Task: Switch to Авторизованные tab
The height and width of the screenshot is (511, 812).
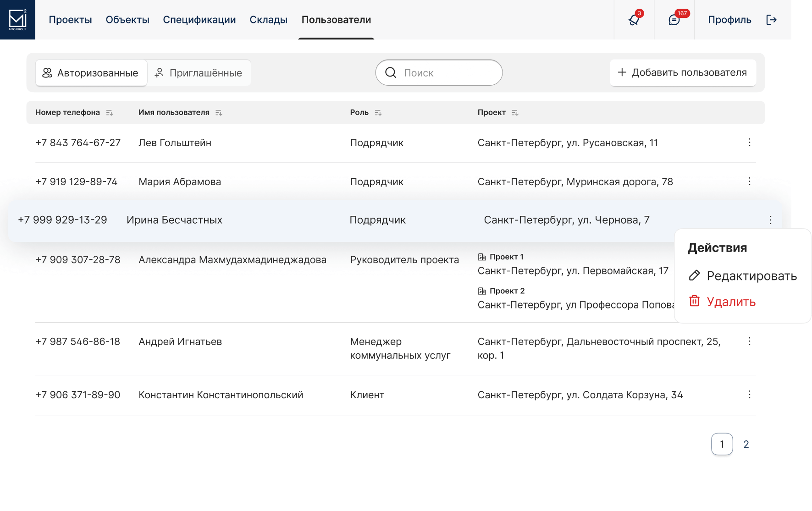Action: point(91,73)
